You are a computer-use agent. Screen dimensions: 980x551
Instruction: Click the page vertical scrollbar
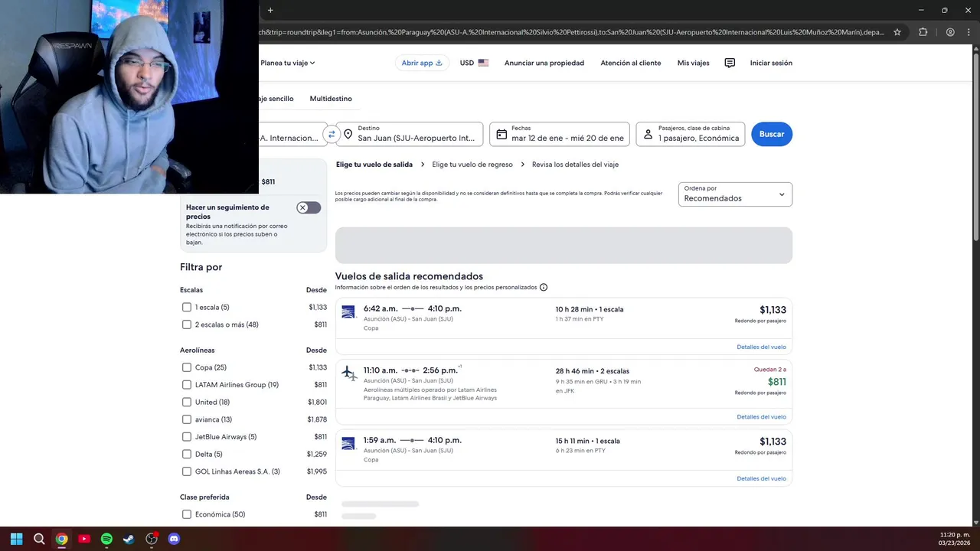point(975,145)
